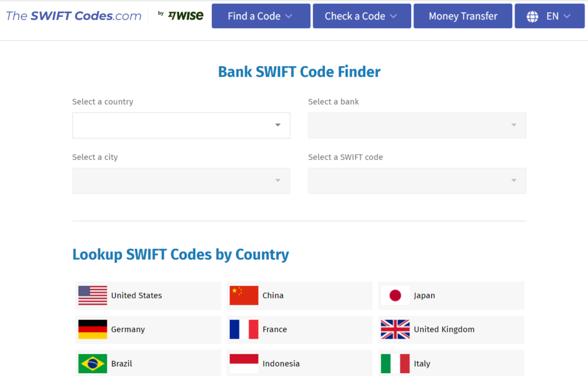588x376 pixels.
Task: Click the Japan country link
Action: tap(451, 296)
